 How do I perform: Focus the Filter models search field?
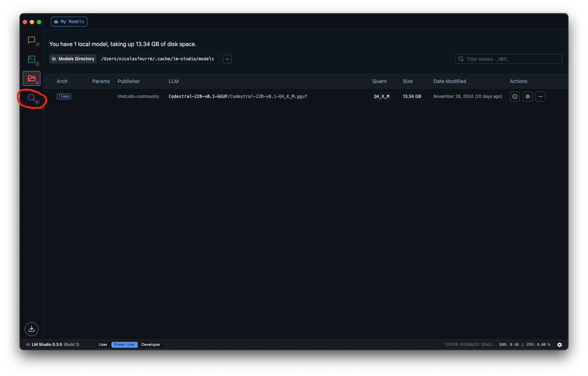[509, 59]
